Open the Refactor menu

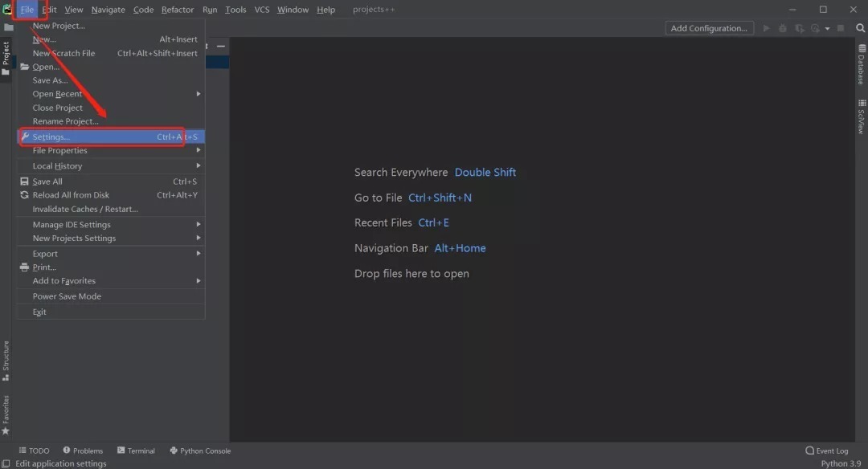coord(177,9)
